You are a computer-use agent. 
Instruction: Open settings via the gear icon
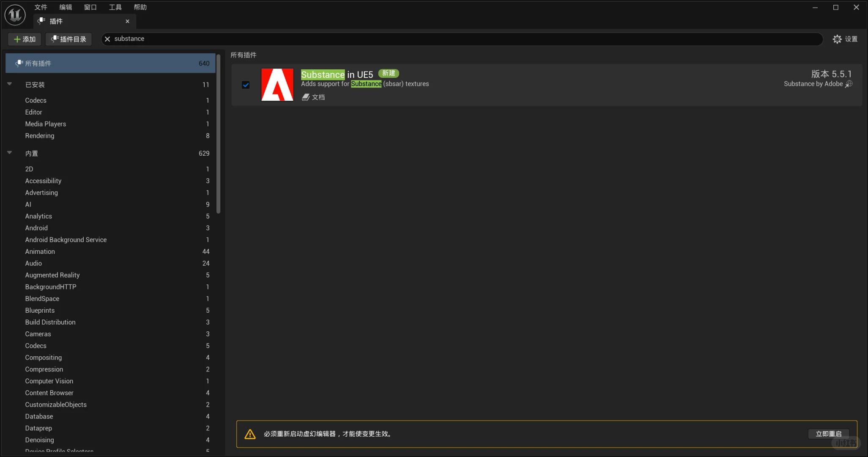(837, 39)
